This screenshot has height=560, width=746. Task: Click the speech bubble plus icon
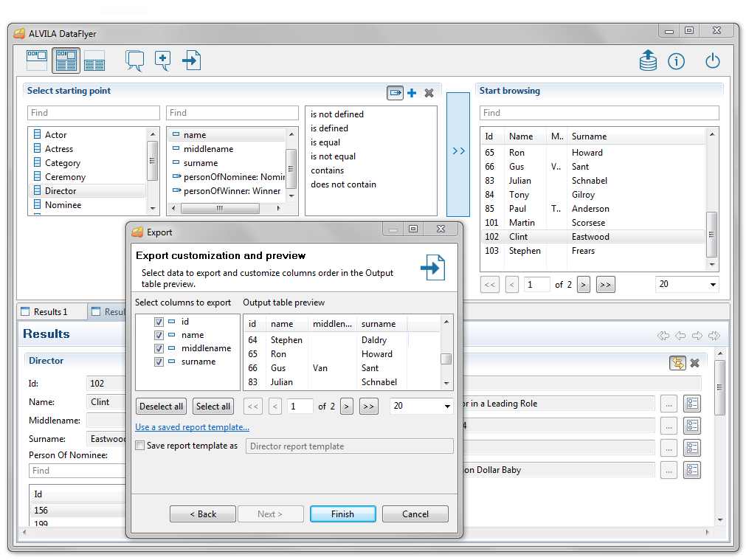[163, 61]
